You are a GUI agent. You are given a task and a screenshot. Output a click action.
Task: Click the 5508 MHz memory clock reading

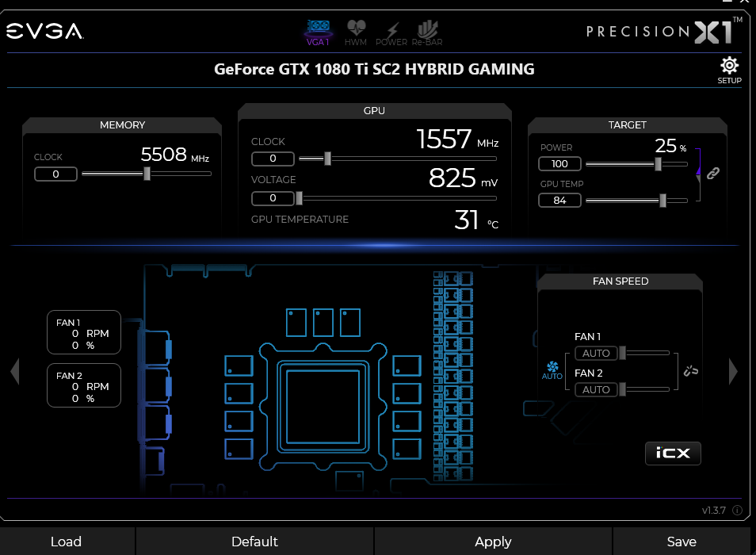(x=175, y=155)
